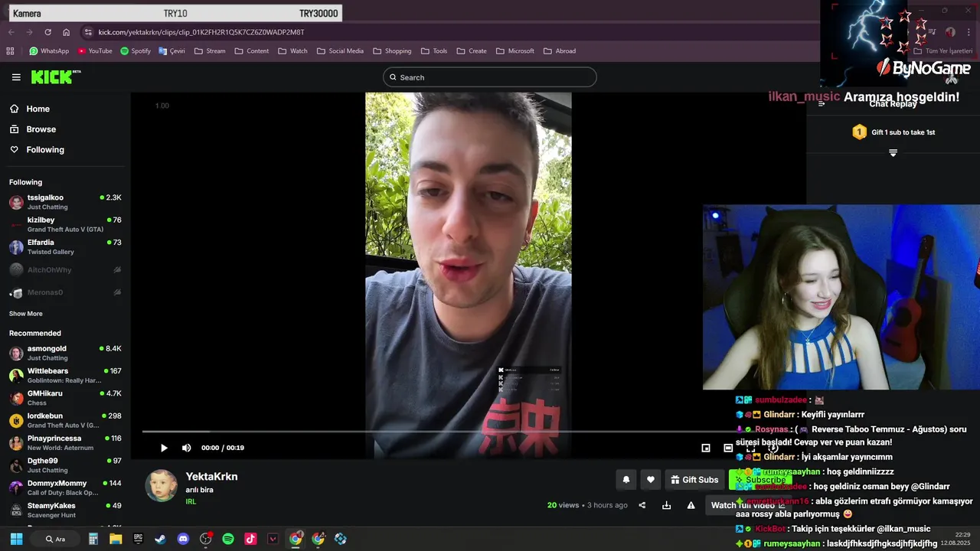This screenshot has height=551, width=980.
Task: Toggle mini player mode
Action: (706, 448)
